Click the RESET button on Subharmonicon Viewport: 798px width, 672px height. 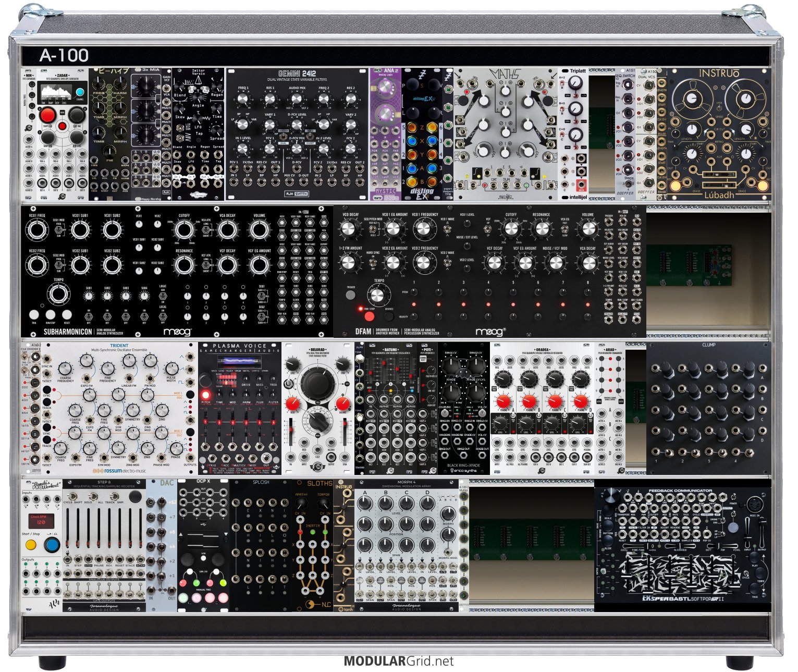click(x=67, y=314)
